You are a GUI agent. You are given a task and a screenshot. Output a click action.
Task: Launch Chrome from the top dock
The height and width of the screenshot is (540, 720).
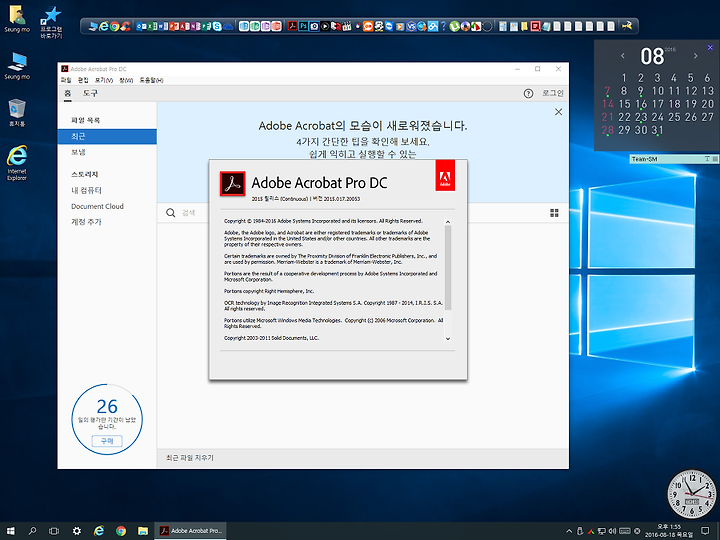pyautogui.click(x=114, y=27)
